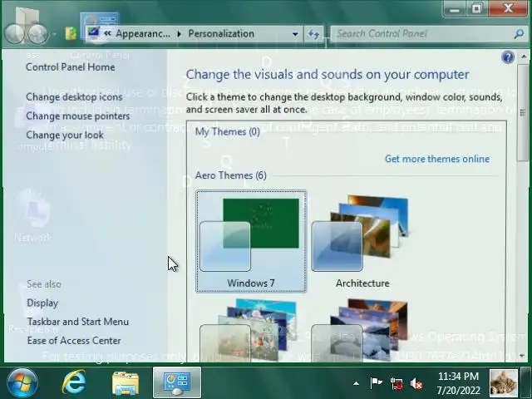
Task: Click the window scrollbar down arrow
Action: tap(524, 356)
